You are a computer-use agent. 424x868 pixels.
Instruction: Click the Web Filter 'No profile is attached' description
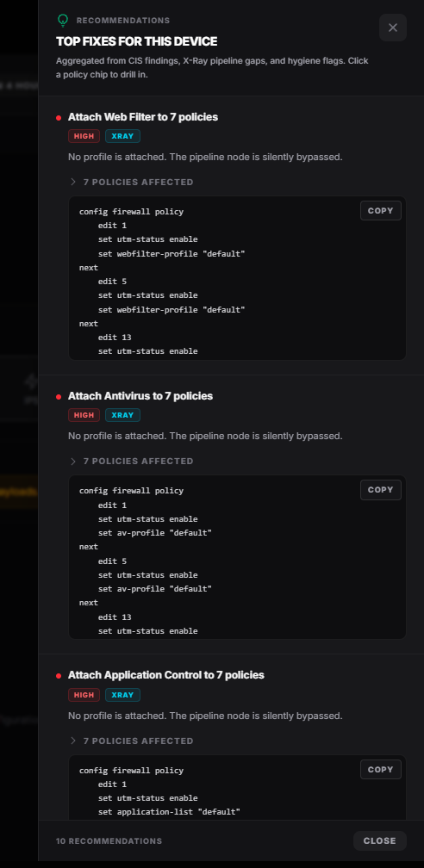[205, 157]
